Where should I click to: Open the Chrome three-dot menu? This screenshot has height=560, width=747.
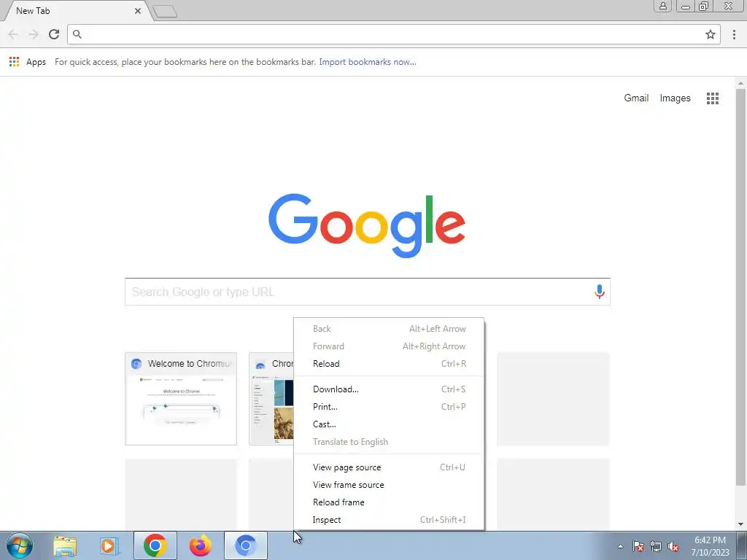pyautogui.click(x=734, y=34)
